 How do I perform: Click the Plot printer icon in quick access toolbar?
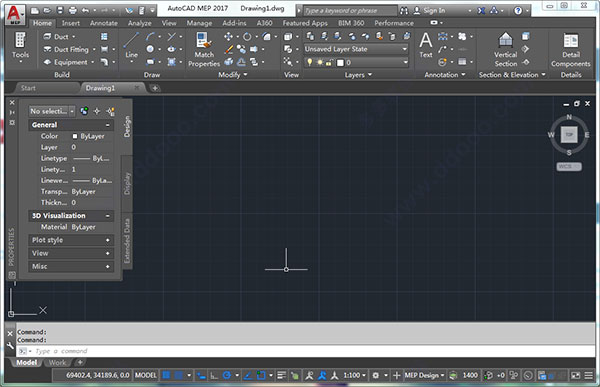73,10
